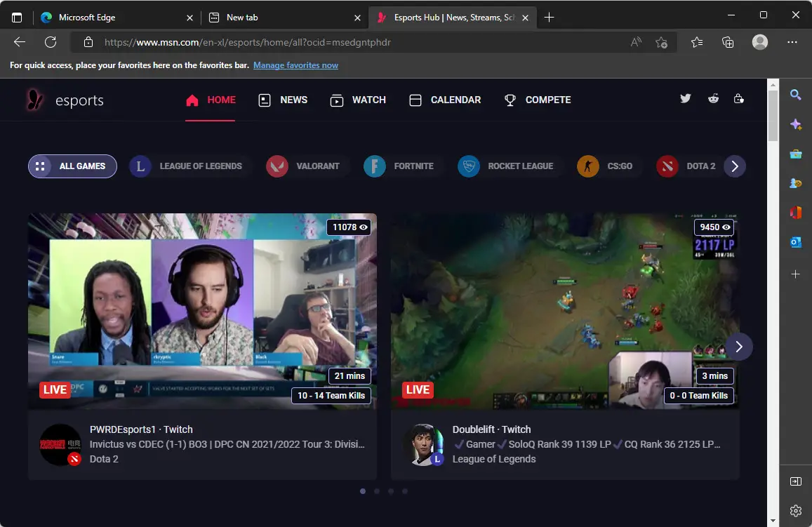Go to the COMPETE nav tab
The height and width of the screenshot is (527, 812).
pos(538,100)
